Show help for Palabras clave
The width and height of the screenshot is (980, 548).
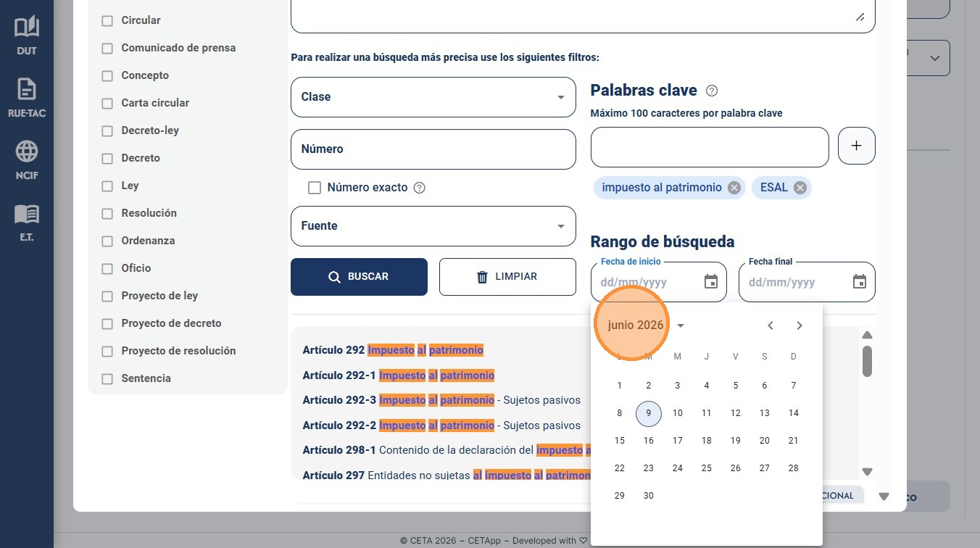point(712,91)
